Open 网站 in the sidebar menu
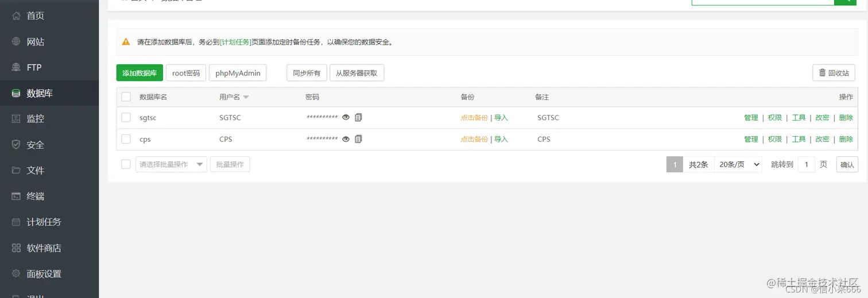868x298 pixels. pos(36,41)
